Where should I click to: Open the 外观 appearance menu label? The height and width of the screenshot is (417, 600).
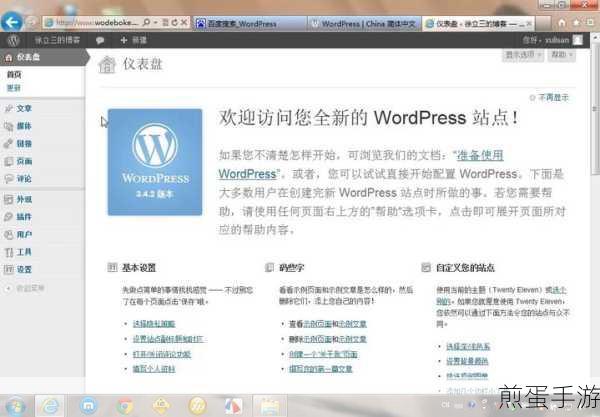(24, 199)
